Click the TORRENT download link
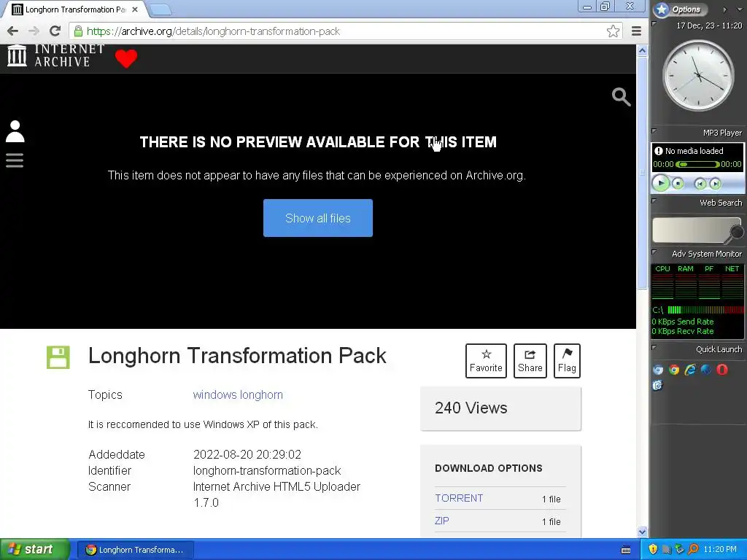Viewport: 747px width, 560px height. coord(459,498)
